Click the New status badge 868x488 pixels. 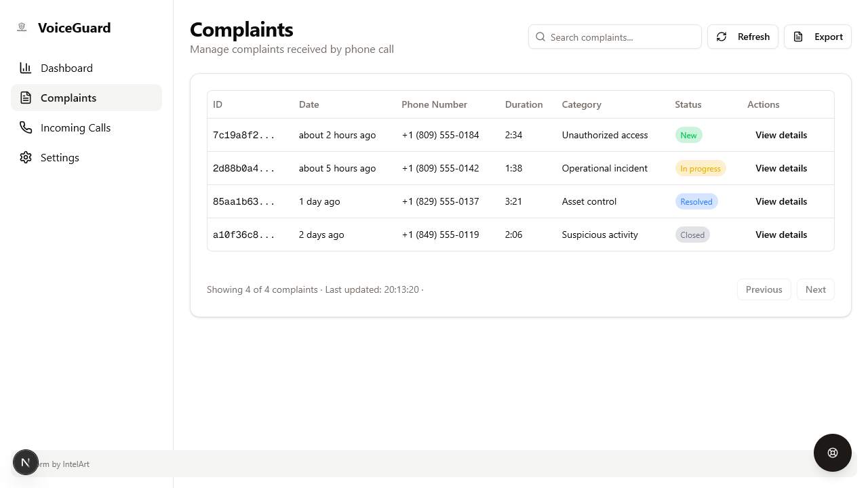pos(688,135)
